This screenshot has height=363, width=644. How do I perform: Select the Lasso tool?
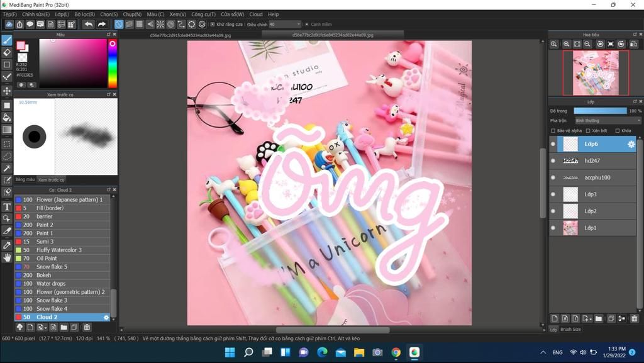7,157
